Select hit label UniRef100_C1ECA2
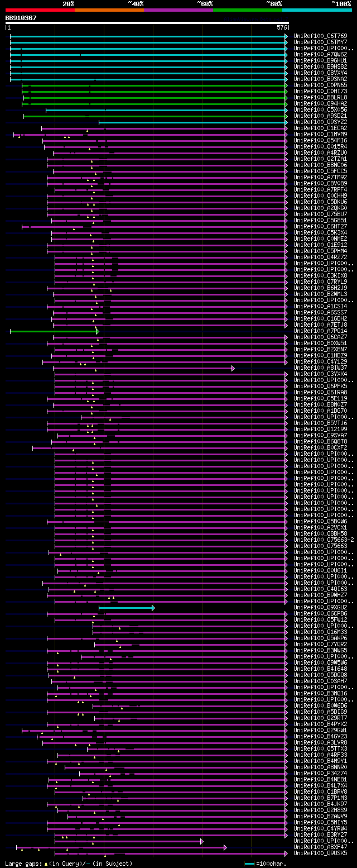Image resolution: width=357 pixels, height=868 pixels. tap(320, 128)
